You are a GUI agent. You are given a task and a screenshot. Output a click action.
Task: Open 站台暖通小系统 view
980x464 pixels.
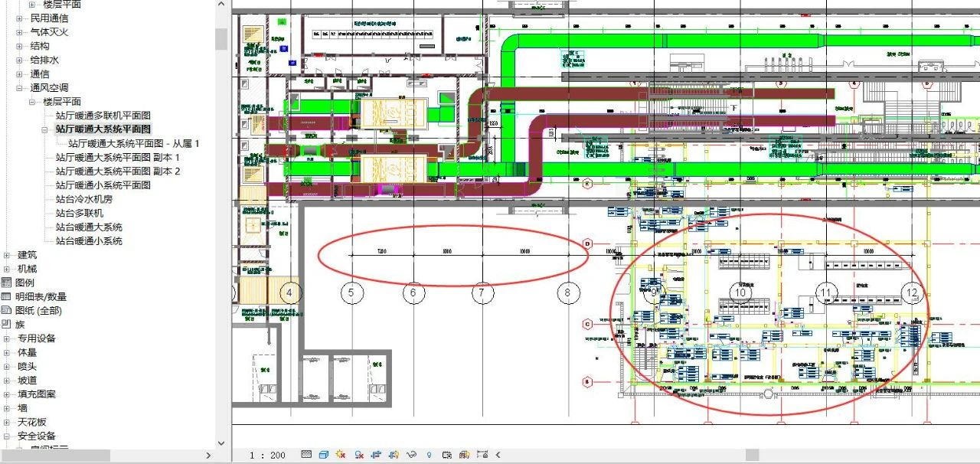coord(89,241)
